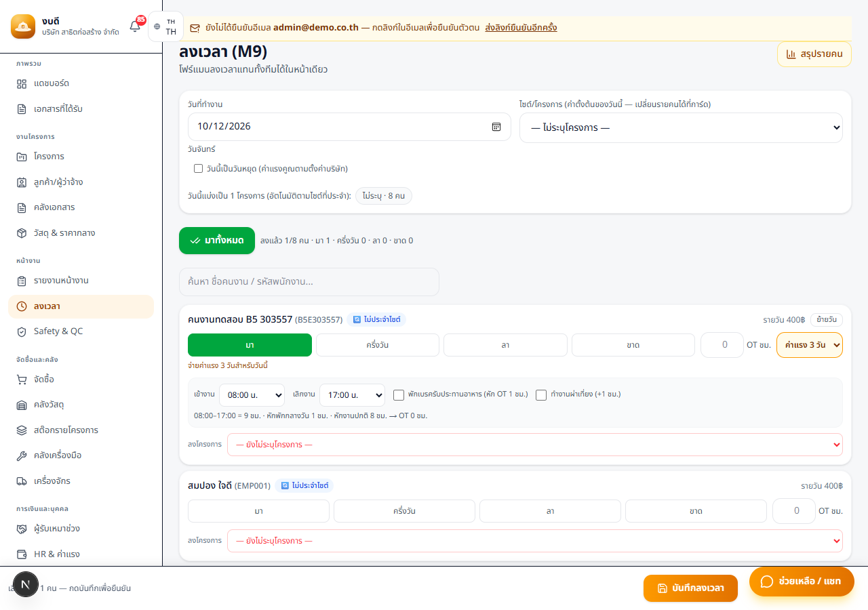Click the Safety & QC shield icon
Viewport: 868px width, 610px height.
click(22, 331)
